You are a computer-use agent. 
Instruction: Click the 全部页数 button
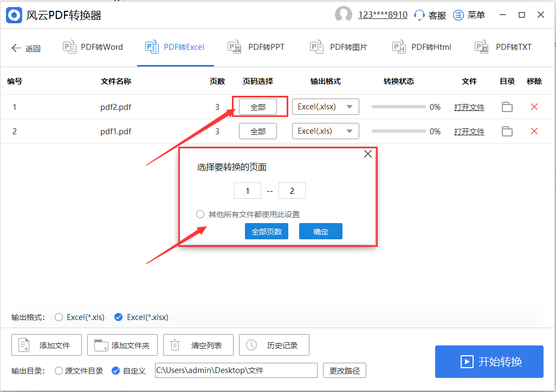pyautogui.click(x=267, y=231)
